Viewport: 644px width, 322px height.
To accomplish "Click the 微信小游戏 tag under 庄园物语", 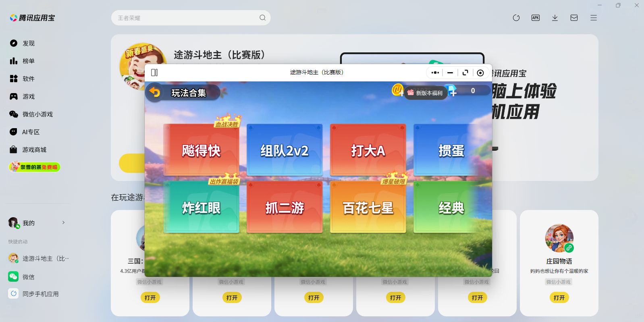I will 559,282.
